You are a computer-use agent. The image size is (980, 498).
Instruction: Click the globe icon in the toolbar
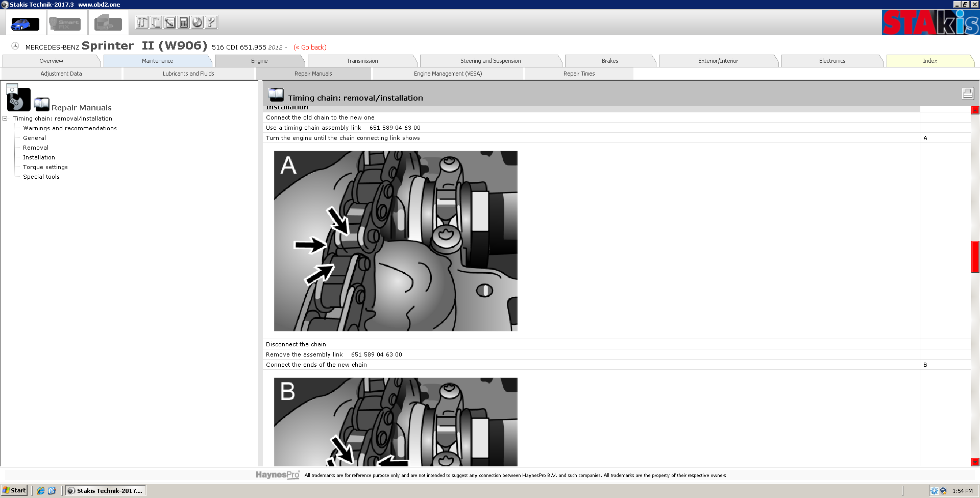click(197, 22)
